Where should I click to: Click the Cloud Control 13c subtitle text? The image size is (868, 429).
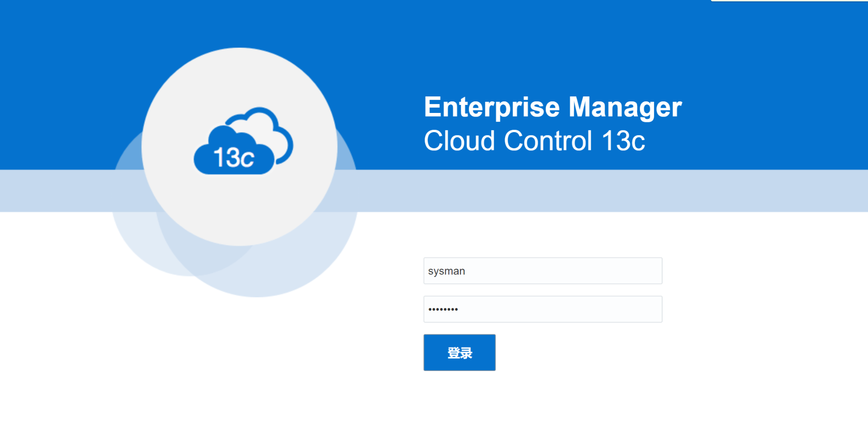click(x=534, y=141)
